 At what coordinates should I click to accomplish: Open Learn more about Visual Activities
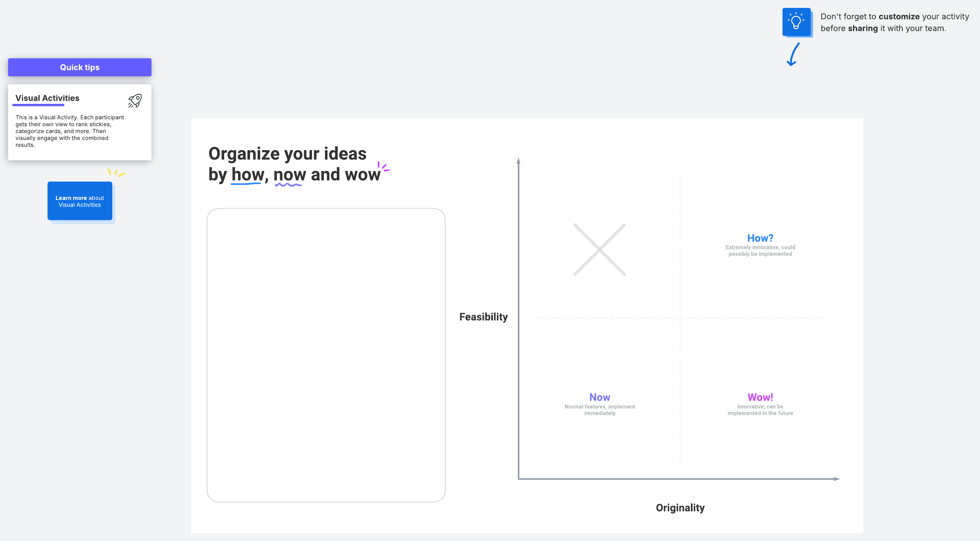[x=80, y=201]
